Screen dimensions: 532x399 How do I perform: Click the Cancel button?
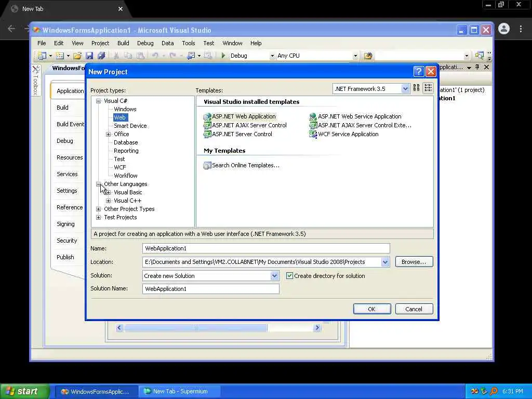click(414, 309)
